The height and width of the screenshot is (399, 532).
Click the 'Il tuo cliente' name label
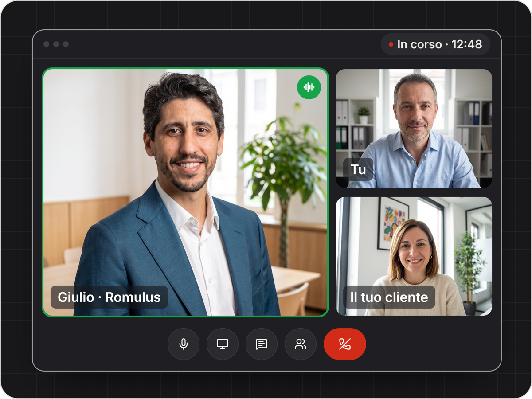[x=389, y=297]
